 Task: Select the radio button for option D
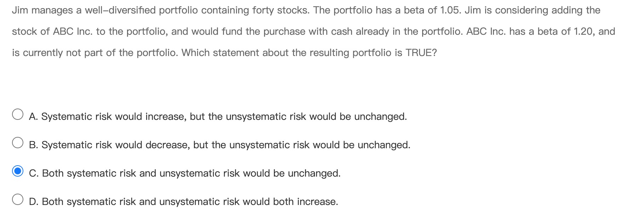[18, 200]
